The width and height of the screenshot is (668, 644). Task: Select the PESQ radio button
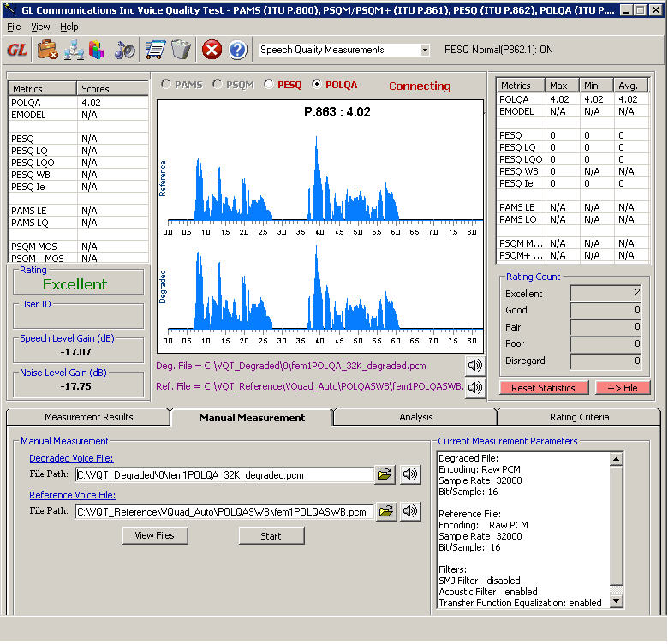268,84
